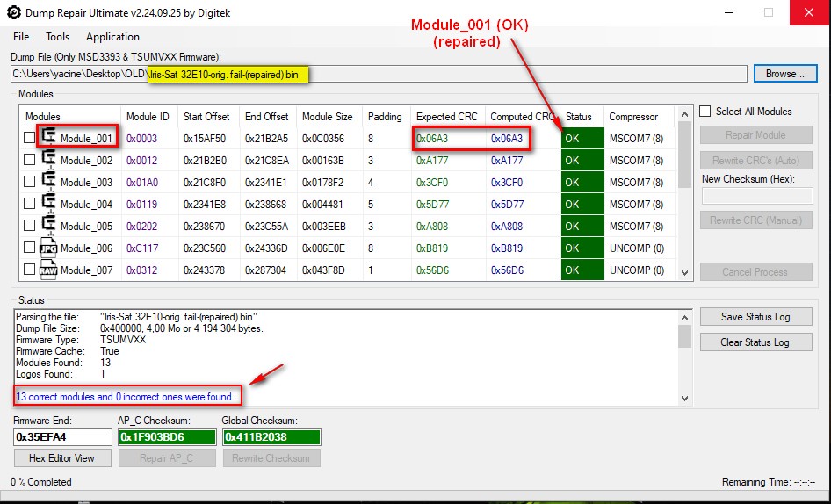This screenshot has height=504, width=831.
Task: Enable Select All Modules checkbox
Action: coord(705,112)
